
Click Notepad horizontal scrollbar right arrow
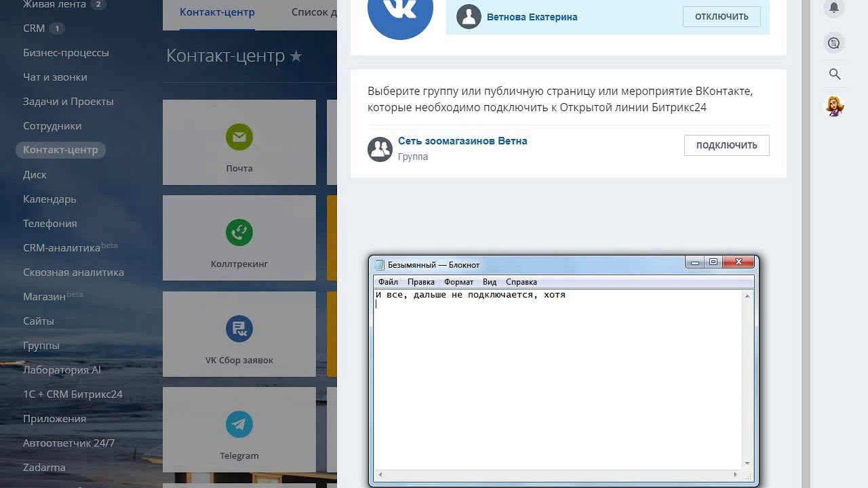(x=736, y=474)
